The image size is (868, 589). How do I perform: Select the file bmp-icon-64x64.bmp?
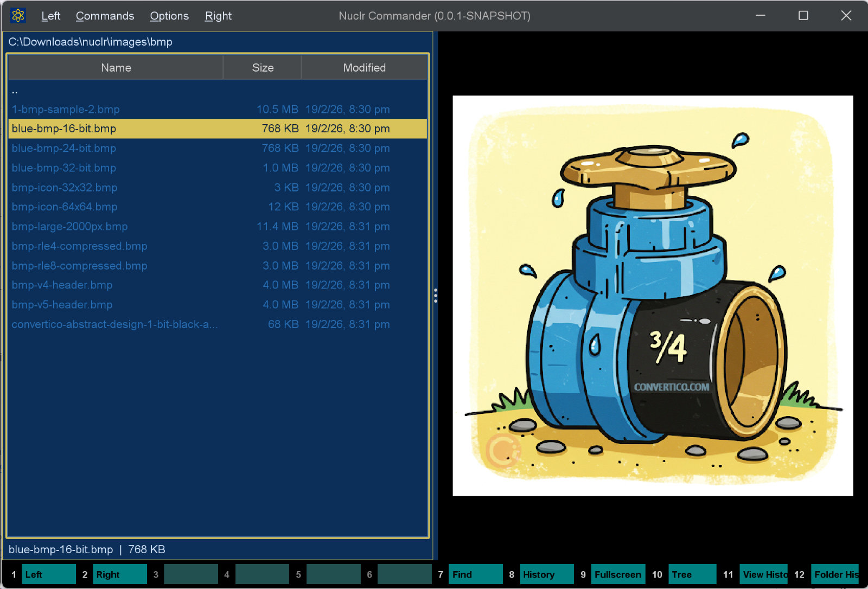click(218, 207)
